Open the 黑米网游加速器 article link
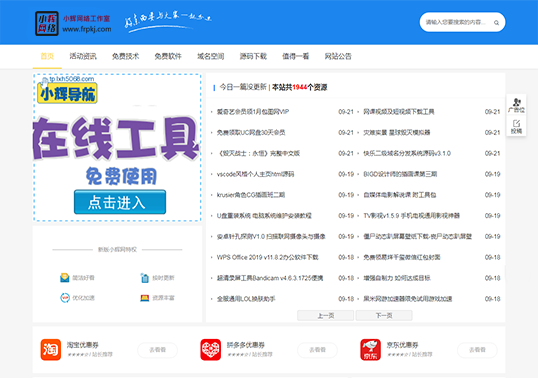The width and height of the screenshot is (538, 378). click(x=408, y=299)
